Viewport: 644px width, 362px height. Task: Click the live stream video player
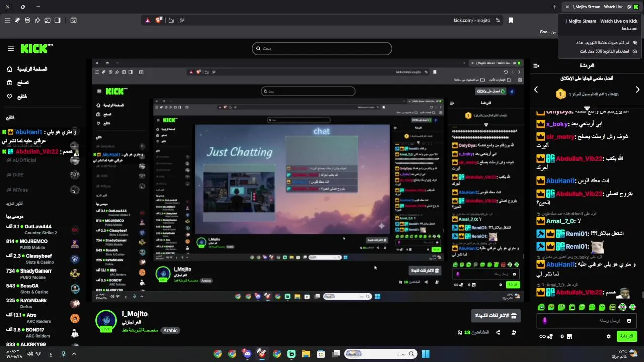click(308, 180)
